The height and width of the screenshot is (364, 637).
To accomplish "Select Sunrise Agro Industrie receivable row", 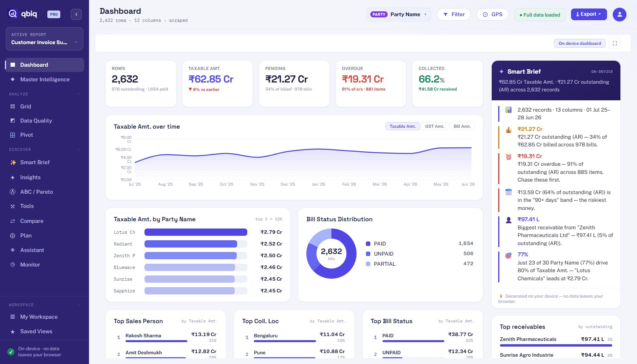I will coord(556,355).
